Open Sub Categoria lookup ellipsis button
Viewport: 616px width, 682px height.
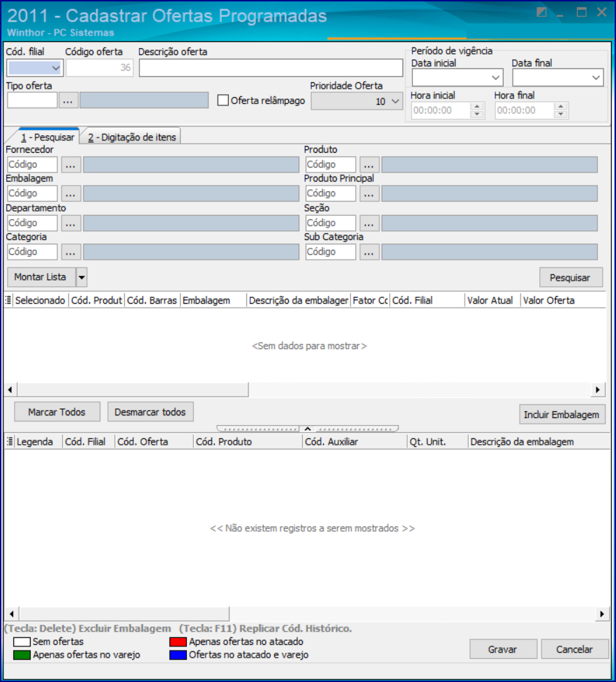pos(368,252)
